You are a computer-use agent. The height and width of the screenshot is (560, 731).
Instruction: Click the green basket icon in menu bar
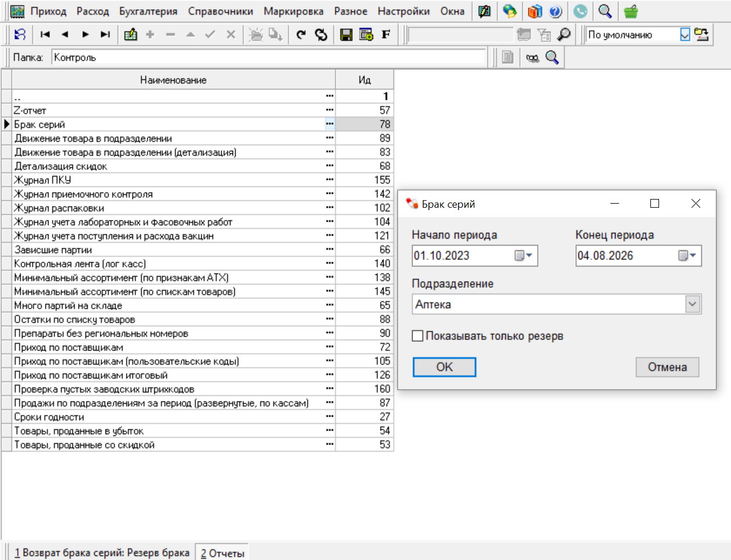pyautogui.click(x=631, y=11)
